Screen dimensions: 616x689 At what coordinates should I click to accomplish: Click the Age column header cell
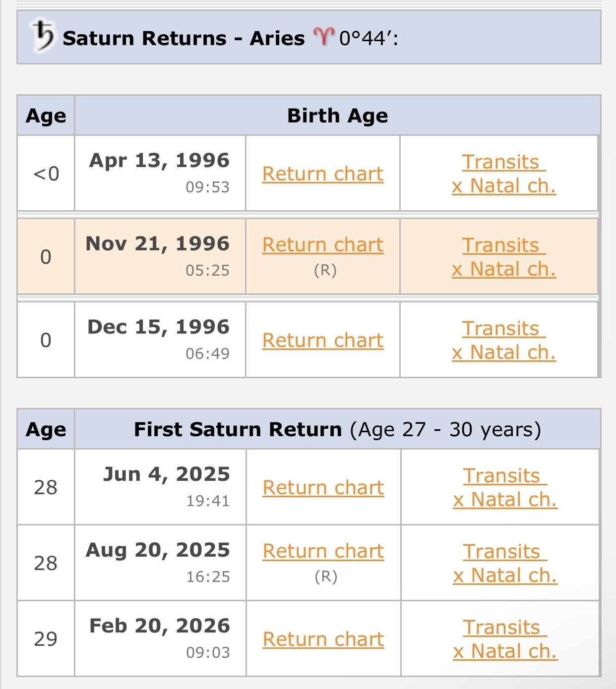tap(46, 116)
